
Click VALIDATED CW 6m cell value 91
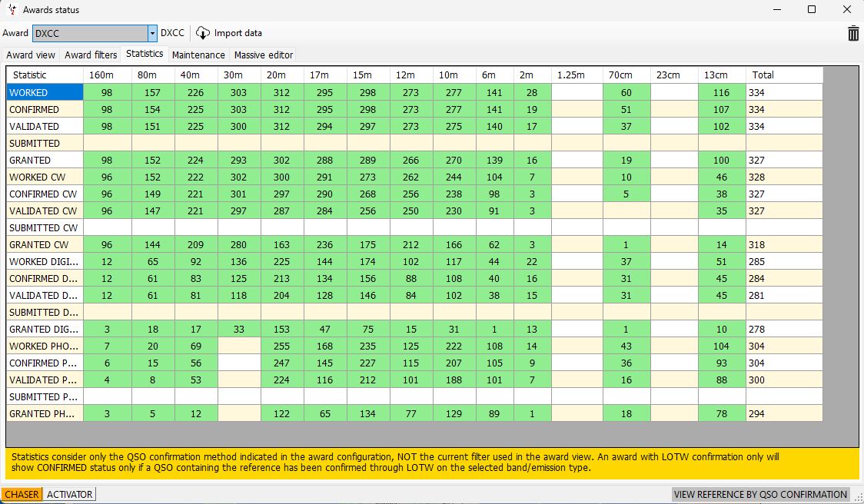[494, 211]
